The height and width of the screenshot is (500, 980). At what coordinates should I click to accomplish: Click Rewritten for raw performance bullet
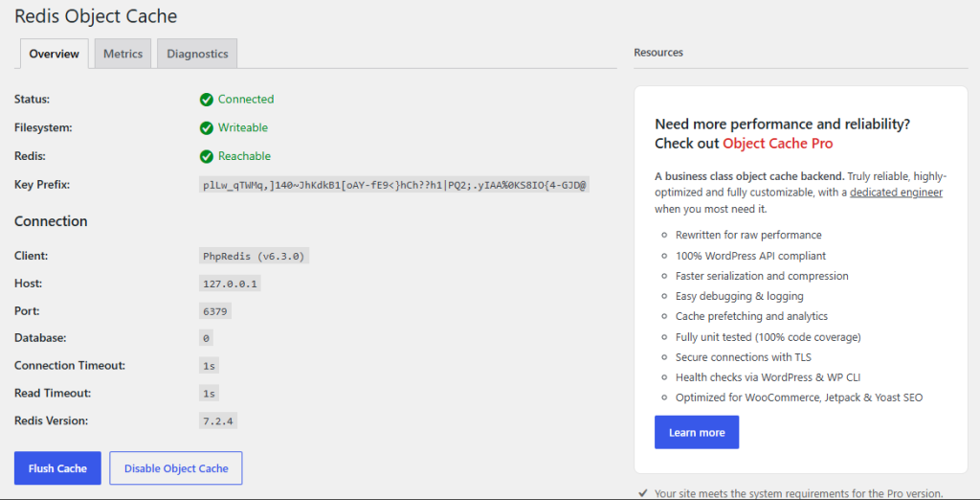(748, 236)
